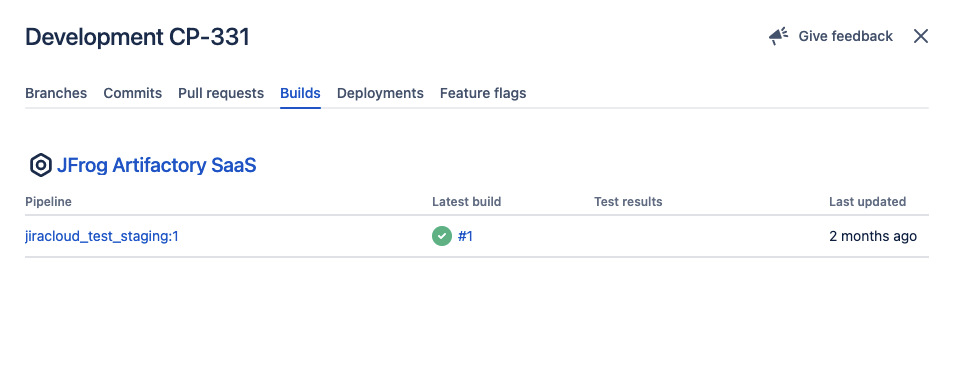Click the Test results column header
The width and height of the screenshot is (953, 388).
[628, 202]
